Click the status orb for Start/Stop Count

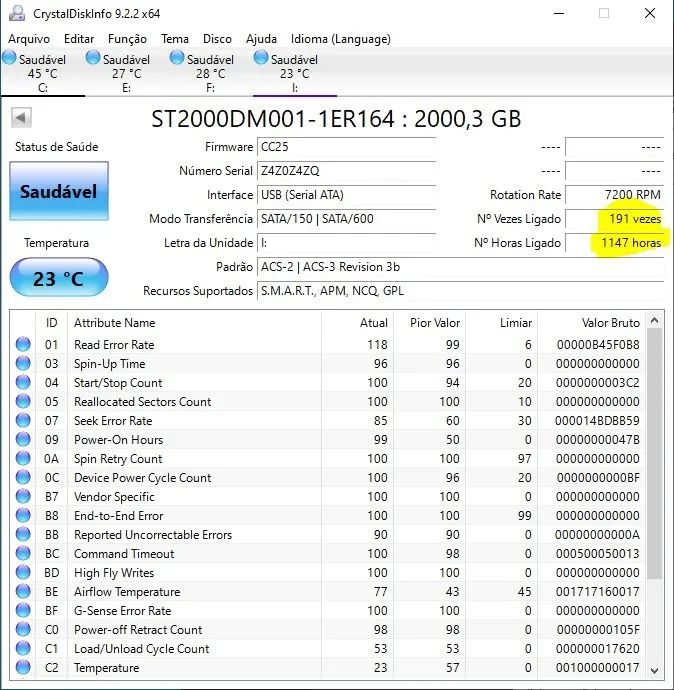click(x=23, y=382)
